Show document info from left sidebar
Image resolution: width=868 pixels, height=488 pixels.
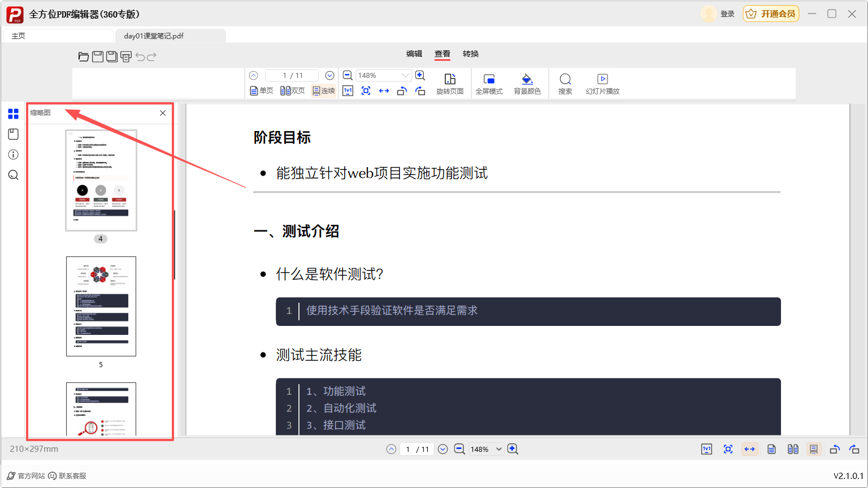pos(14,155)
